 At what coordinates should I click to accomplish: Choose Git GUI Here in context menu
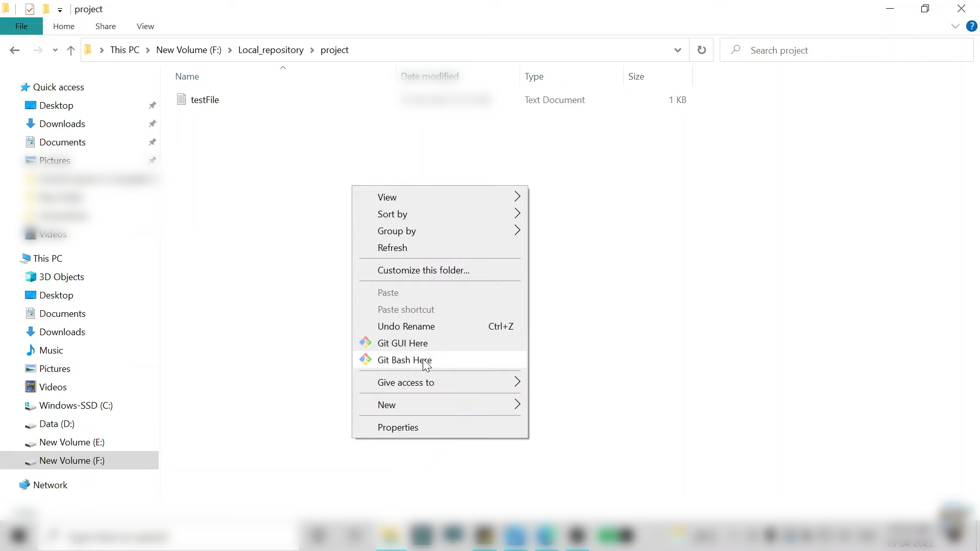[x=440, y=343]
